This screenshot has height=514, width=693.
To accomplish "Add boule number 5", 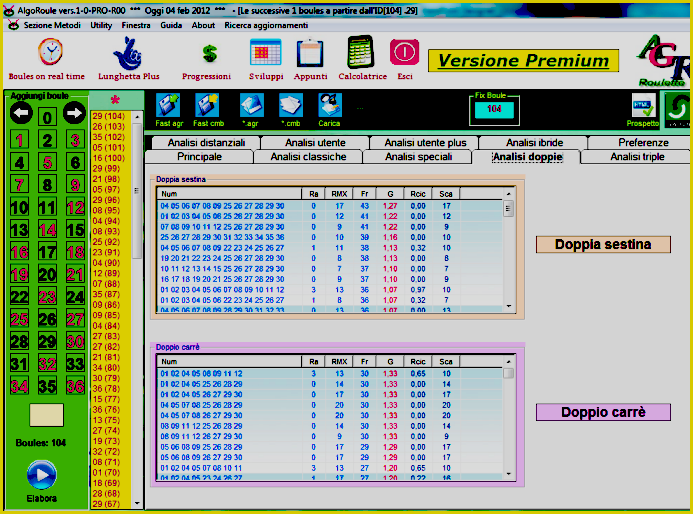I will click(x=47, y=162).
